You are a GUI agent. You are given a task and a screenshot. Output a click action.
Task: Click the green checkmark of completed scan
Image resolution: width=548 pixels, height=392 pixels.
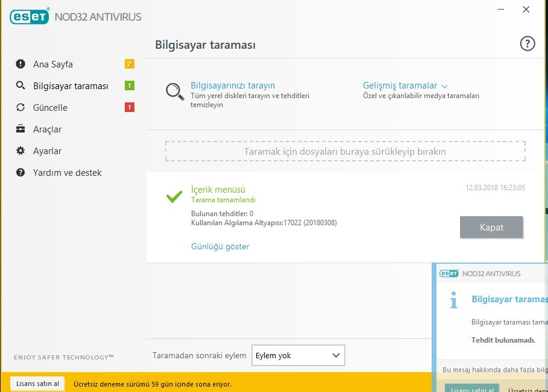click(x=174, y=196)
